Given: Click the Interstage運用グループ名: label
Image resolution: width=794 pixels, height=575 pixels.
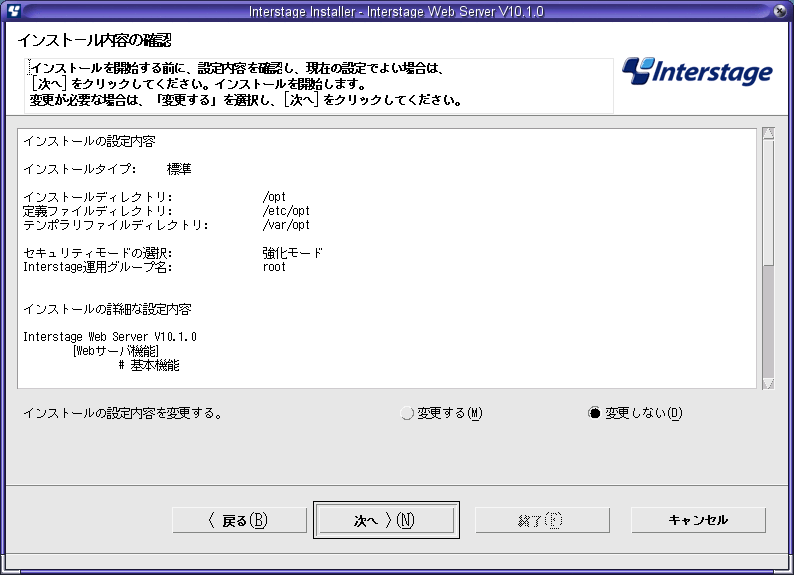Looking at the screenshot, I should pos(98,267).
